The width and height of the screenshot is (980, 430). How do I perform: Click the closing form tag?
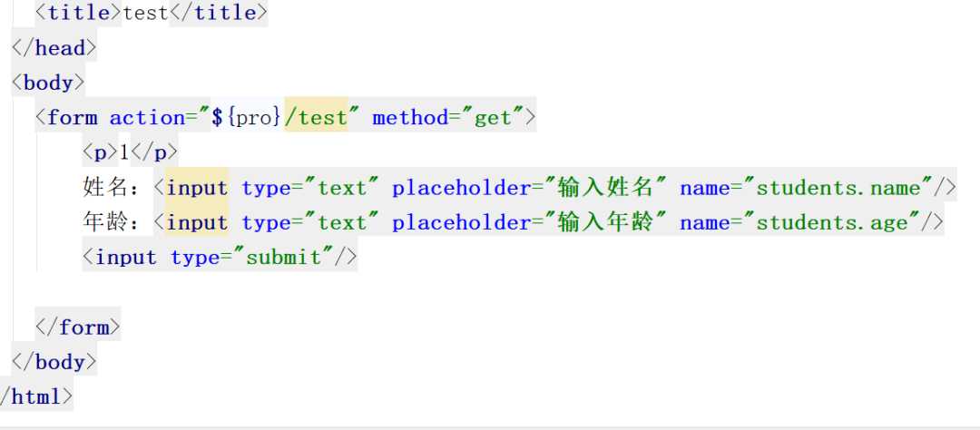tap(78, 327)
